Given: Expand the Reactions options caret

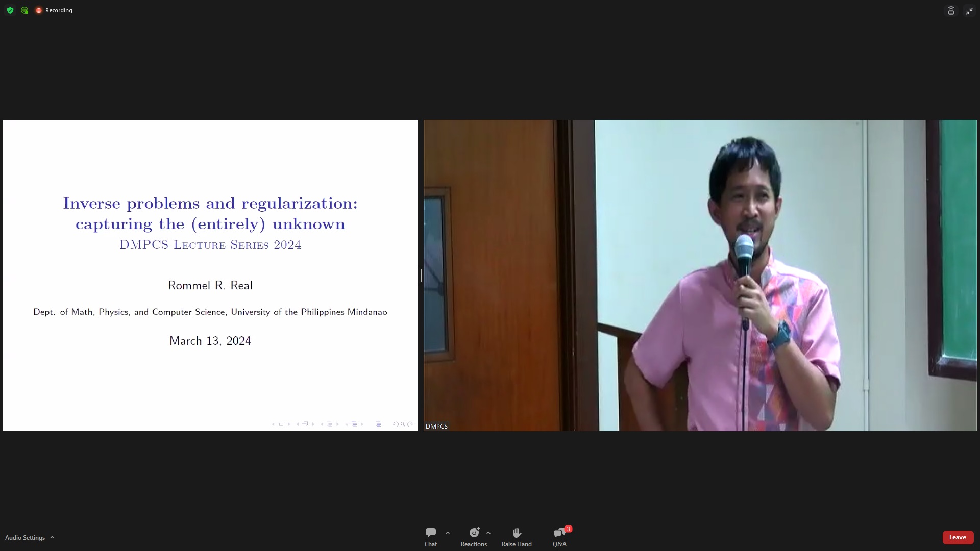Looking at the screenshot, I should pos(488,533).
